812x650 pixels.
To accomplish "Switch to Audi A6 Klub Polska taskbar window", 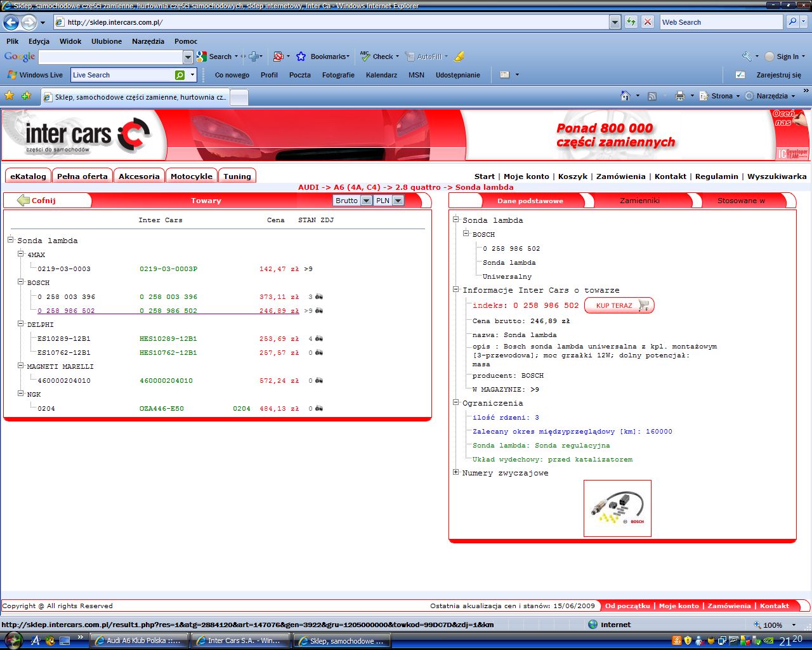I will pos(140,640).
